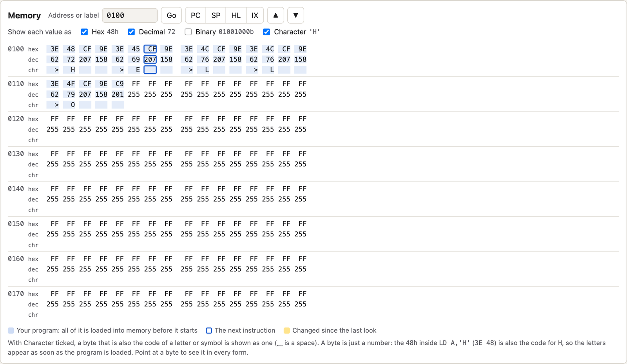Select the outlined hex CF byte in row 0100

pos(150,49)
